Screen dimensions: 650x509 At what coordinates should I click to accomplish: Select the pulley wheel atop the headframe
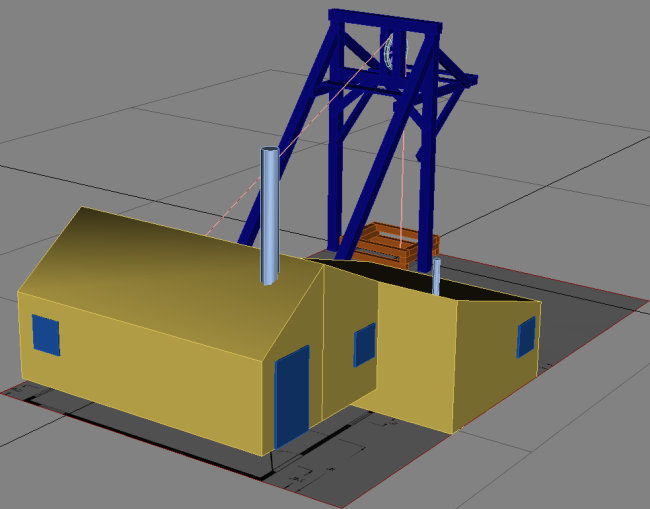click(397, 50)
